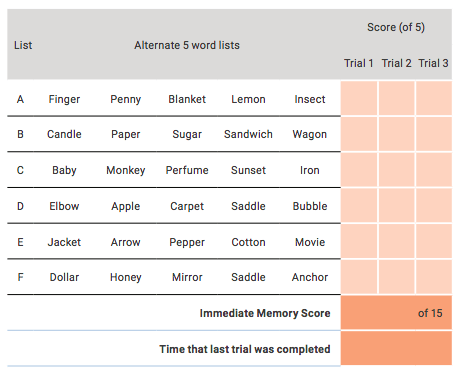Click List A Trial 3 score box
Viewport: 459px width, 374px height.
pos(434,98)
